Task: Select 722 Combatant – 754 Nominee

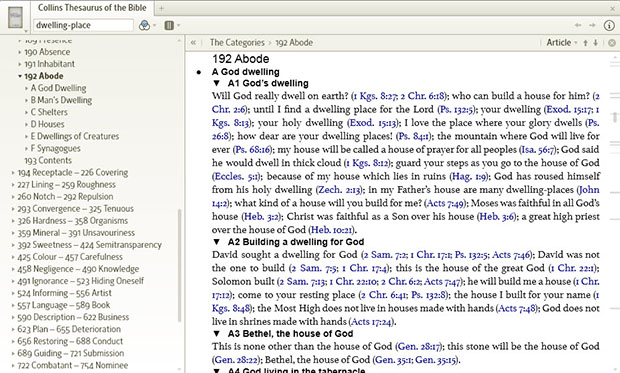Action: pos(73,365)
